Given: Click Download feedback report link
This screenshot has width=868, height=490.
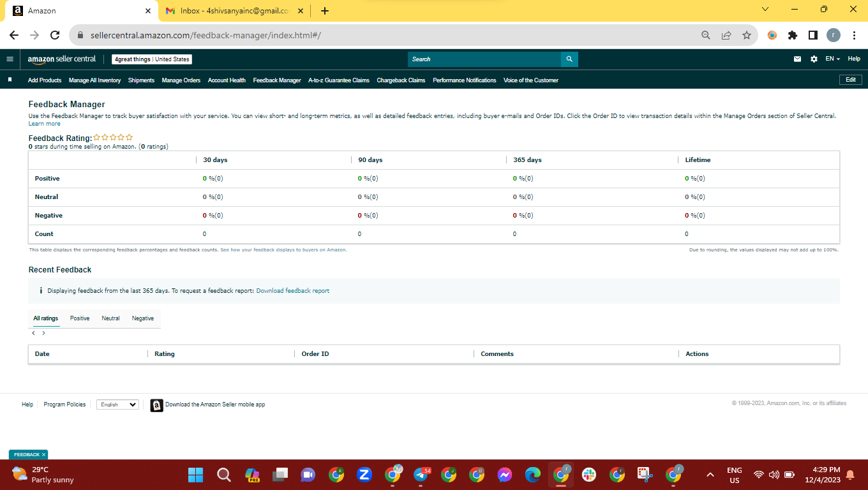Looking at the screenshot, I should point(293,291).
